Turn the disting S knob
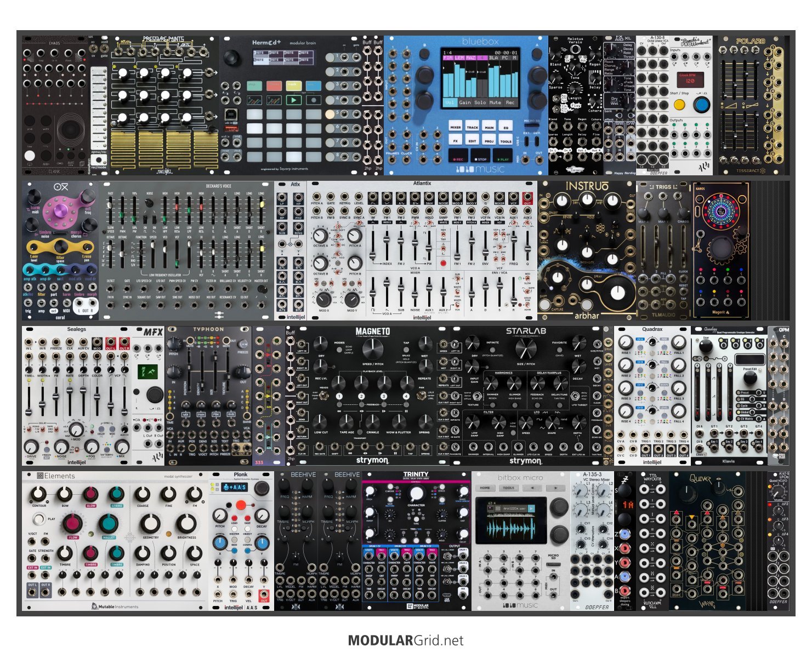 point(624,491)
